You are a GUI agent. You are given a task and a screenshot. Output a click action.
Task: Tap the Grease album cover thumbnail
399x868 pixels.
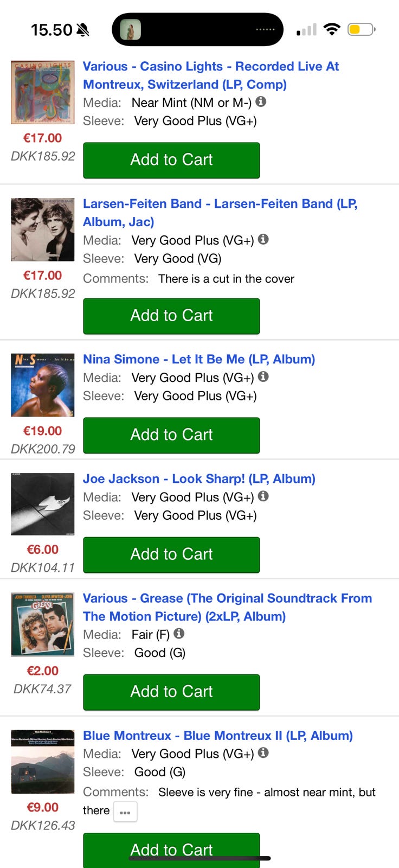pyautogui.click(x=43, y=624)
